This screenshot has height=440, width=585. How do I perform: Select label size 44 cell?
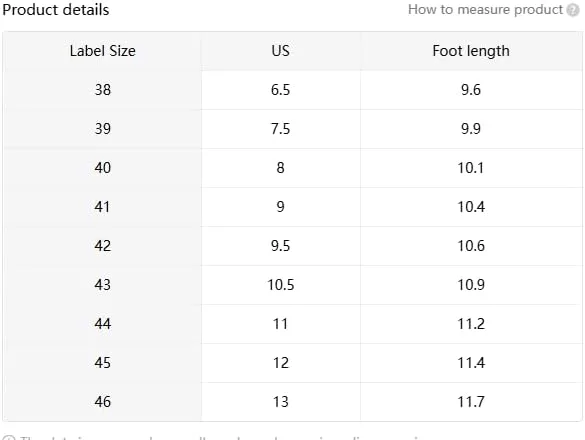102,324
